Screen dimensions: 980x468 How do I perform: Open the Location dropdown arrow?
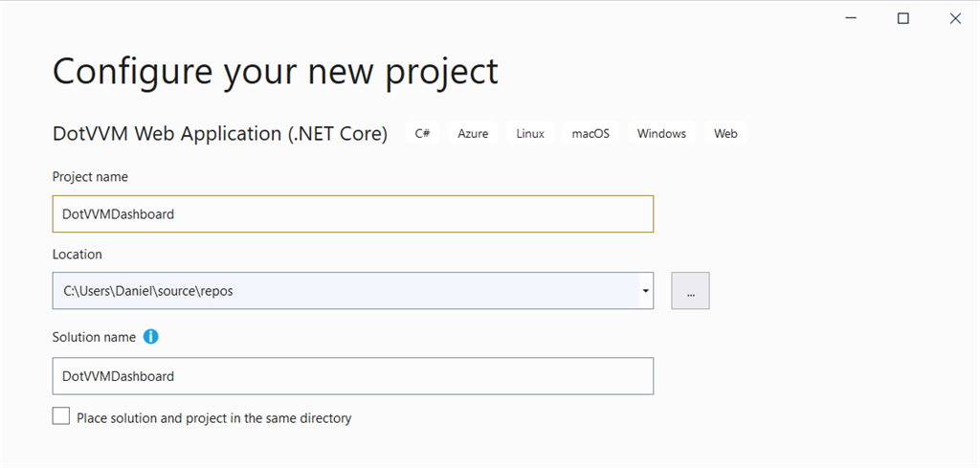[x=646, y=291]
